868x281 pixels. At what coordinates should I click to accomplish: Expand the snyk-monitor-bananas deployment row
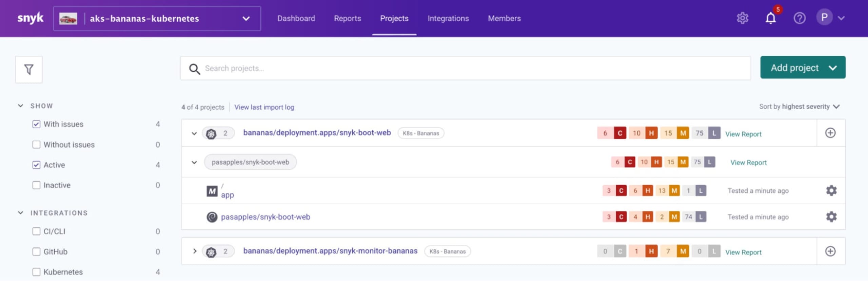pyautogui.click(x=194, y=251)
